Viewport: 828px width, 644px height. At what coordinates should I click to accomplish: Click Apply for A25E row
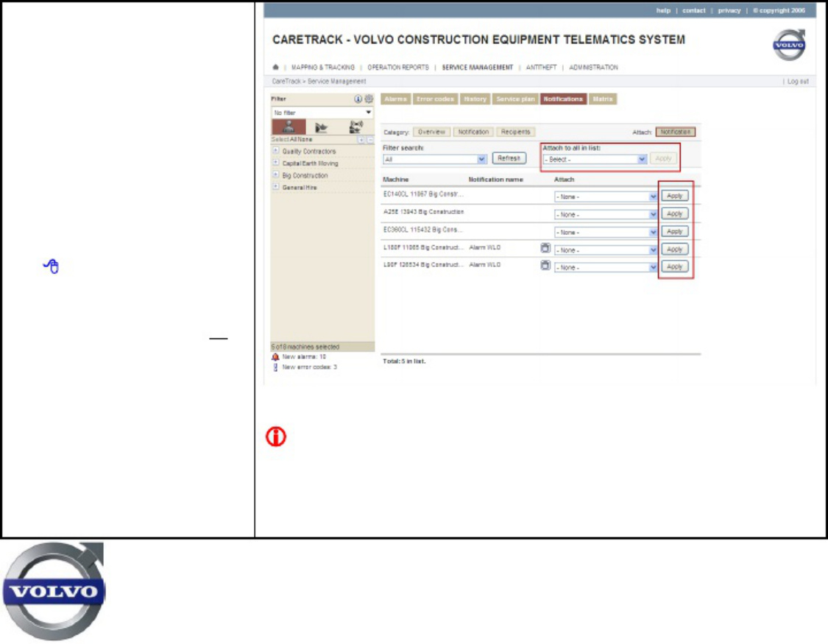675,213
